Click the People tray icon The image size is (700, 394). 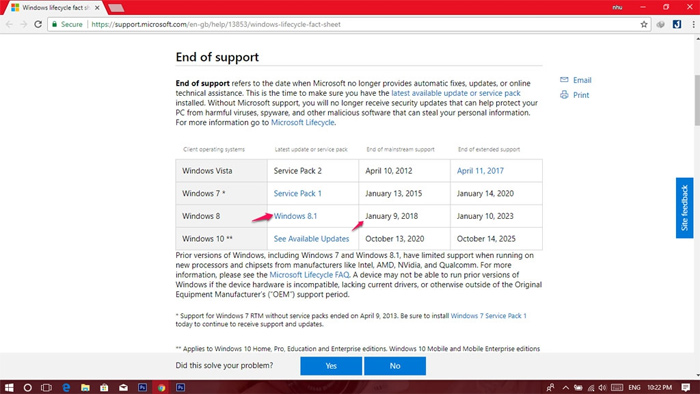pos(550,387)
